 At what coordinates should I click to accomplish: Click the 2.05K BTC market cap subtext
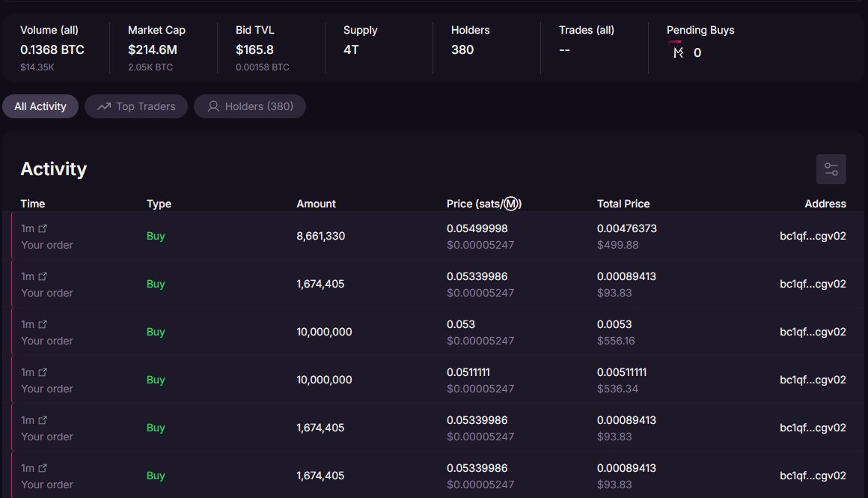150,67
